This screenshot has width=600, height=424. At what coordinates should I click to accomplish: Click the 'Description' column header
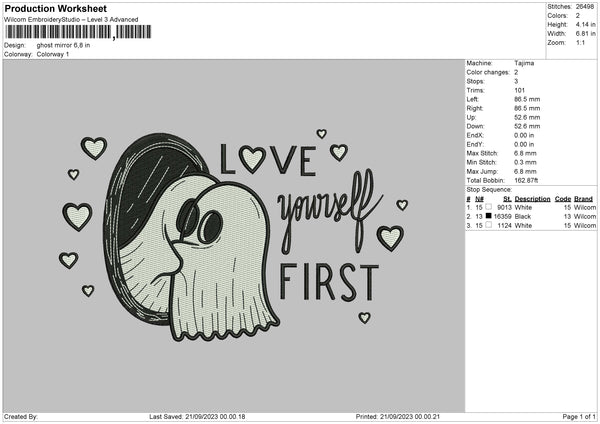point(532,199)
